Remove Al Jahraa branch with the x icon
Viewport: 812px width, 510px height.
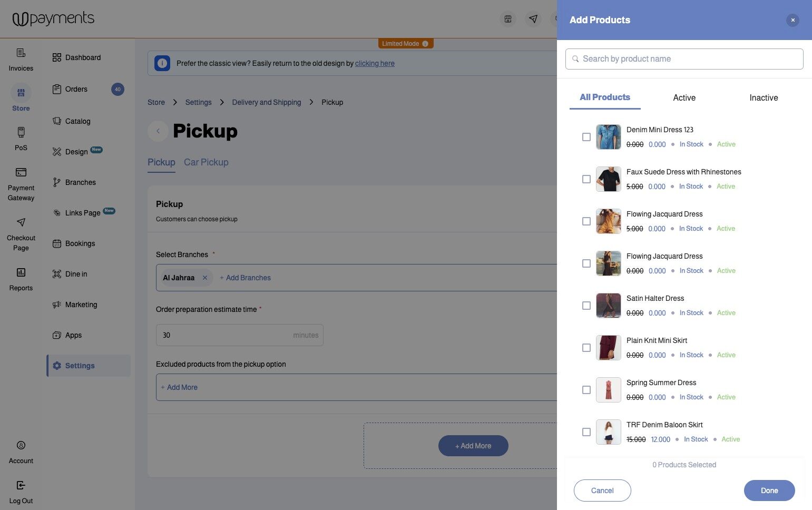click(205, 278)
